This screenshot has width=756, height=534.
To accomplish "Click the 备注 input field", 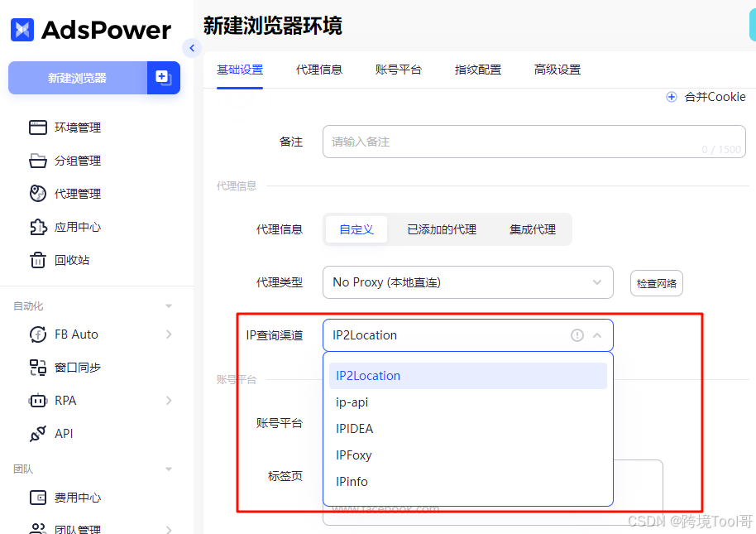I will 534,142.
